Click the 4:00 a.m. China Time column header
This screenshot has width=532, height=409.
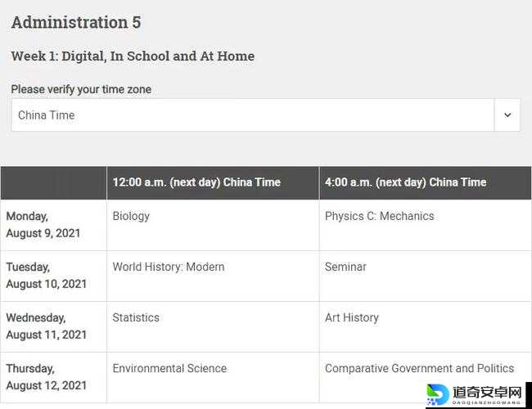405,182
